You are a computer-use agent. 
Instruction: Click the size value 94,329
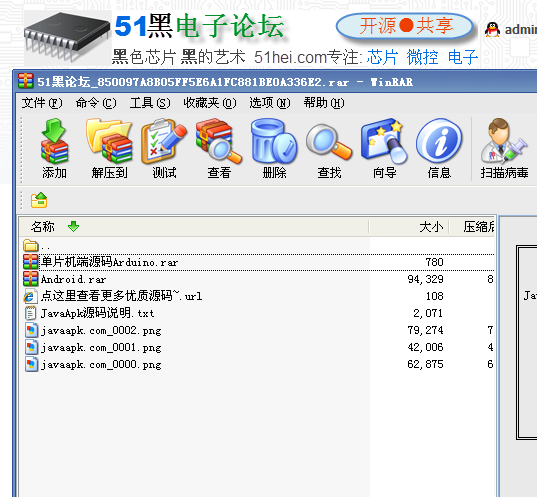[425, 279]
